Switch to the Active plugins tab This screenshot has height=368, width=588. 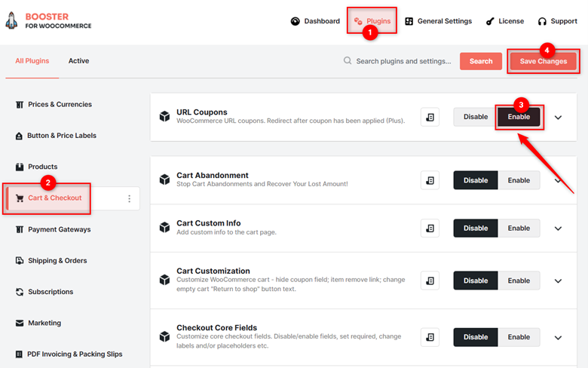coord(78,61)
